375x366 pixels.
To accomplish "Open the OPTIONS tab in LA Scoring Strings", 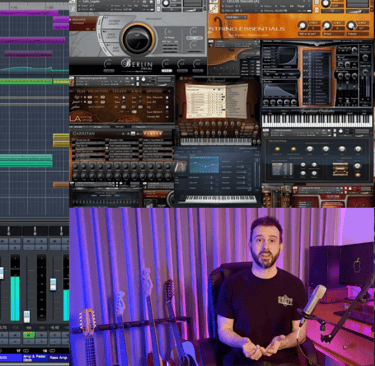I will (154, 91).
